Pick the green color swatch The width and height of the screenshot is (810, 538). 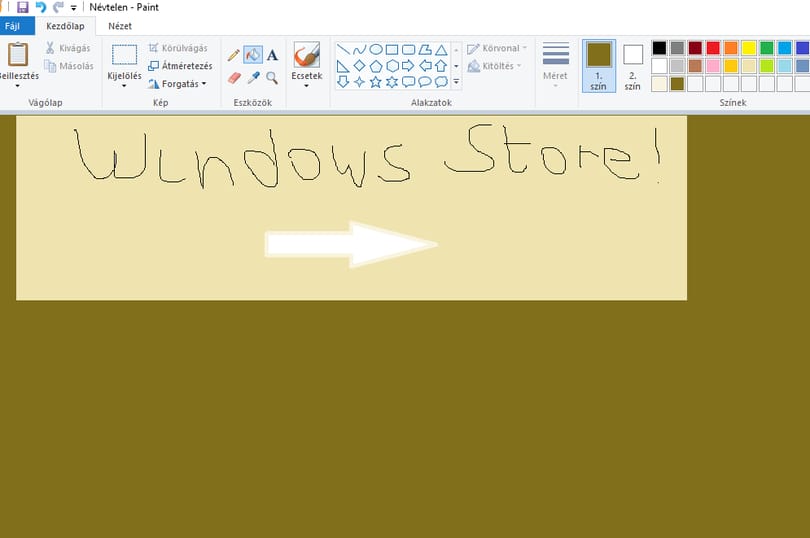click(767, 48)
